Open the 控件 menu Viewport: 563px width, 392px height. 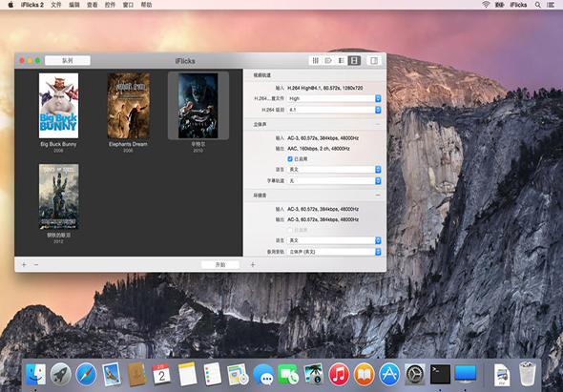[x=110, y=5]
